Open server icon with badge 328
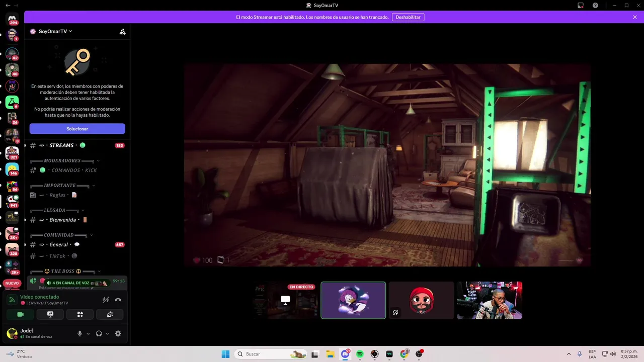The height and width of the screenshot is (362, 644). pyautogui.click(x=12, y=249)
